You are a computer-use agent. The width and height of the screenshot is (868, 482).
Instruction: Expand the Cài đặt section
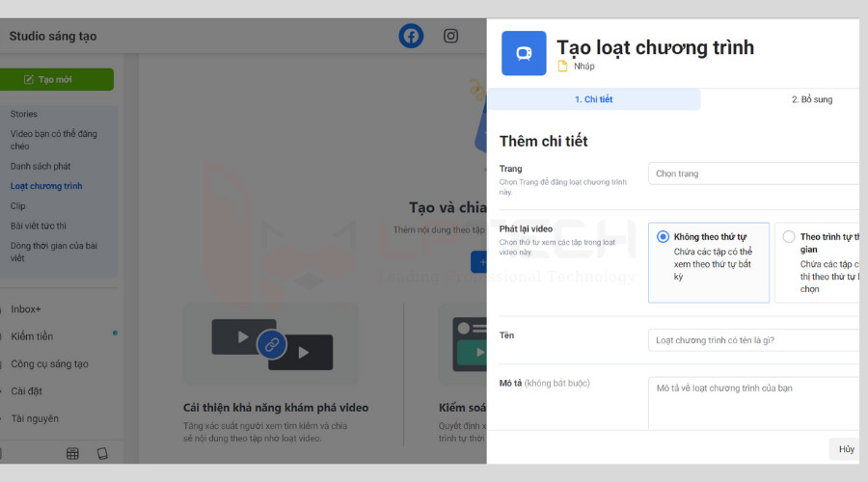27,391
